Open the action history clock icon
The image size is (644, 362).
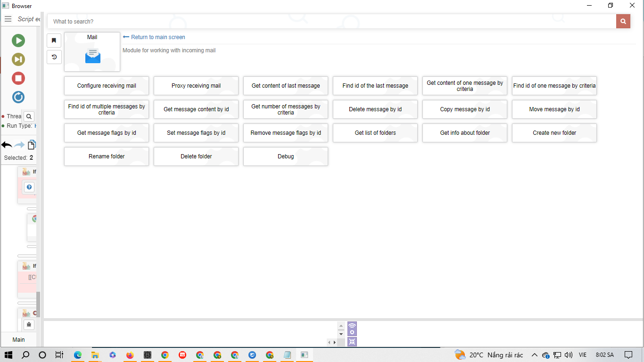pos(54,57)
